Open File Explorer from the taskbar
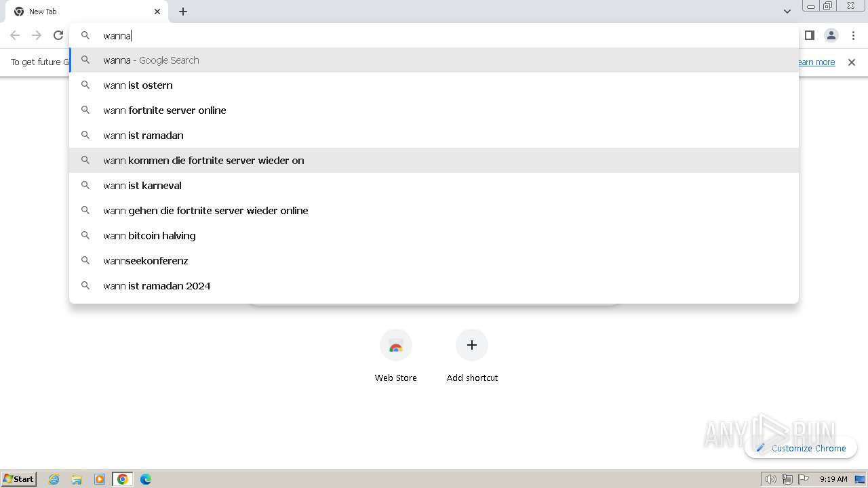The height and width of the screenshot is (488, 868). [x=77, y=479]
